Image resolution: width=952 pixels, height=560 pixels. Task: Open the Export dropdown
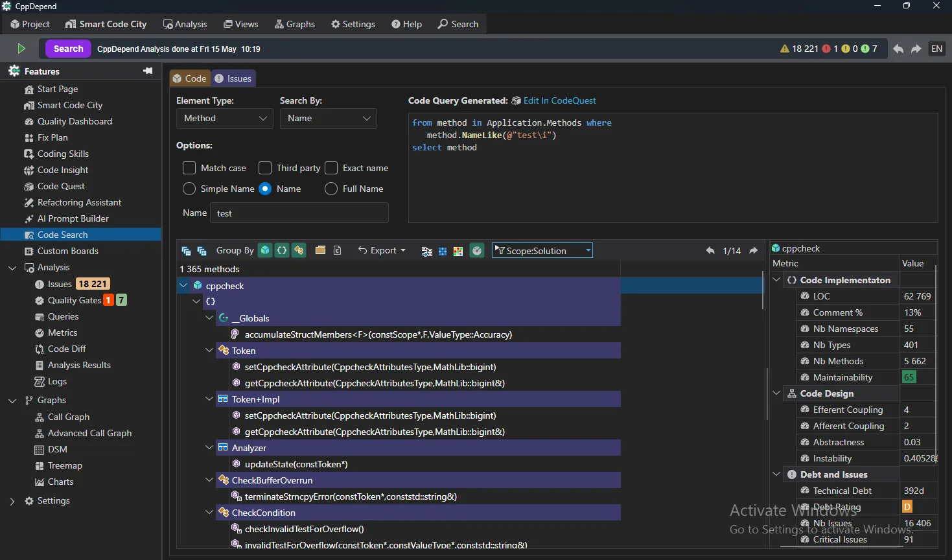[382, 250]
